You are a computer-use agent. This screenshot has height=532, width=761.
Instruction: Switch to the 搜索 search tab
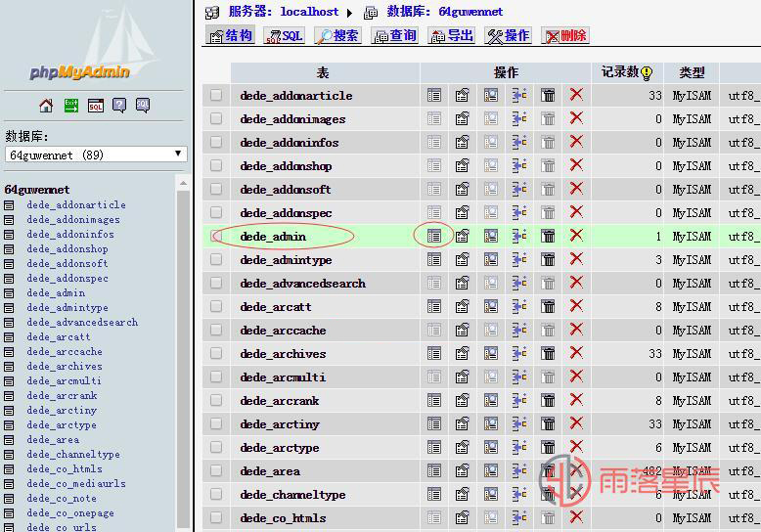coord(338,36)
